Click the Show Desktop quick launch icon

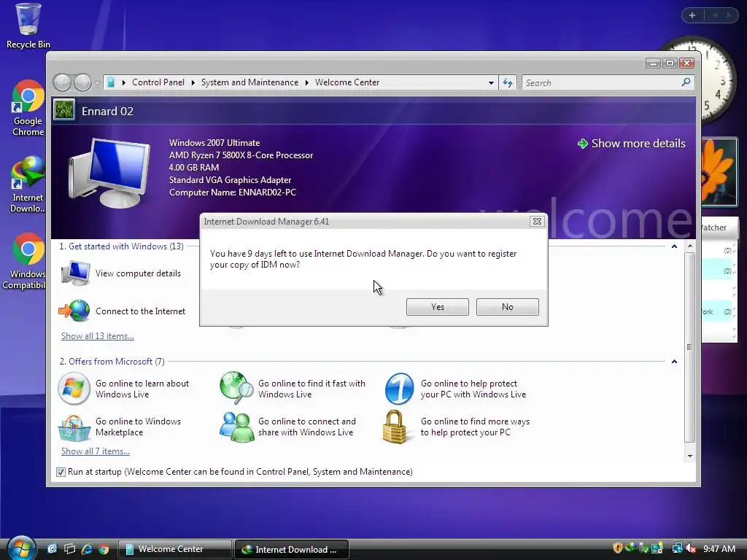pos(53,549)
